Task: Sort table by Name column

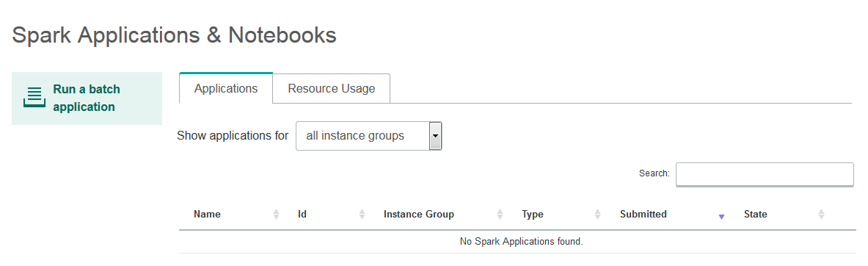Action: point(207,215)
